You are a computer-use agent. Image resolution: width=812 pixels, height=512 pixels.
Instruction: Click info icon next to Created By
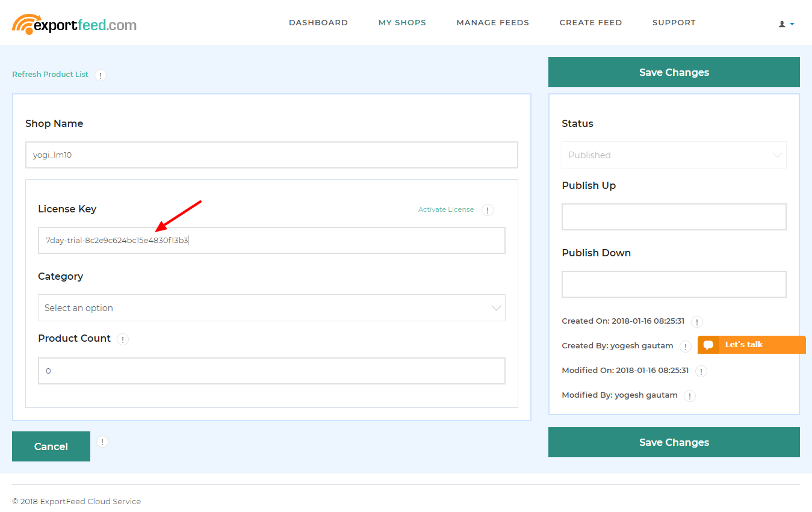pyautogui.click(x=685, y=347)
